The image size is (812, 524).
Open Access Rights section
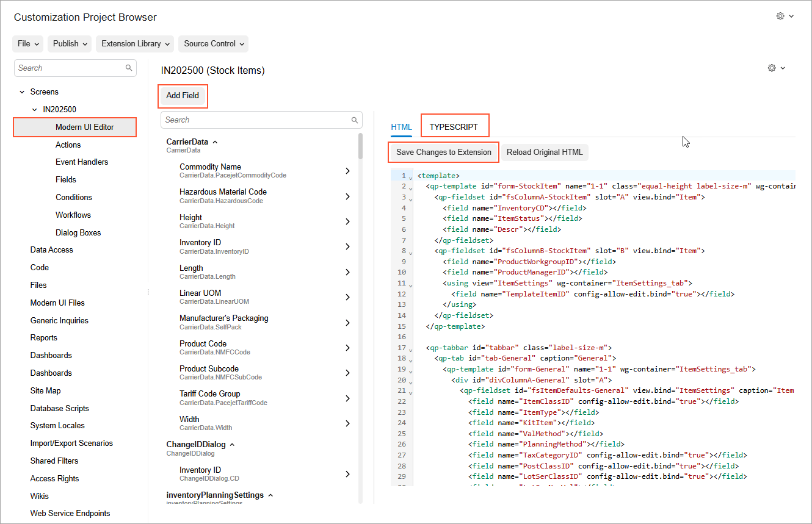tap(55, 479)
